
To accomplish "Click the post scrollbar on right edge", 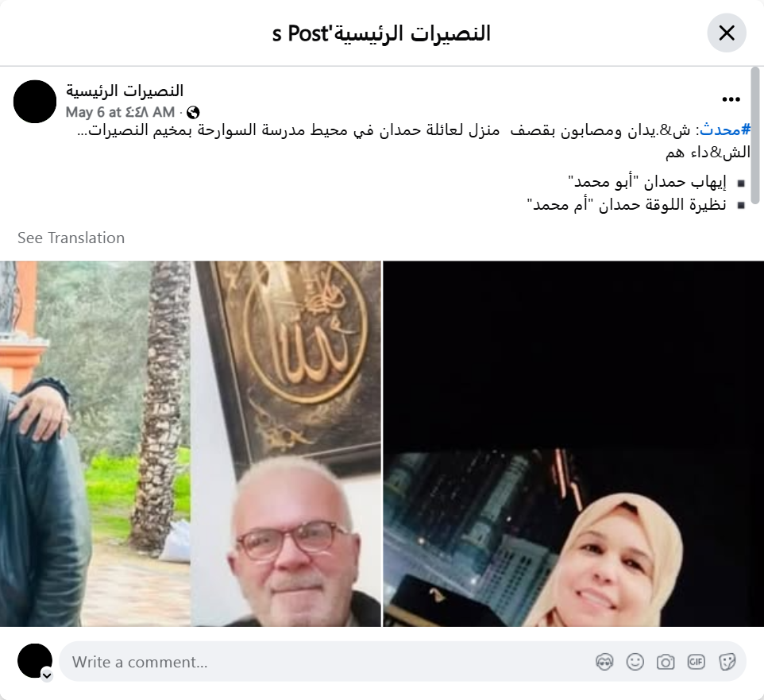I will pos(755,136).
